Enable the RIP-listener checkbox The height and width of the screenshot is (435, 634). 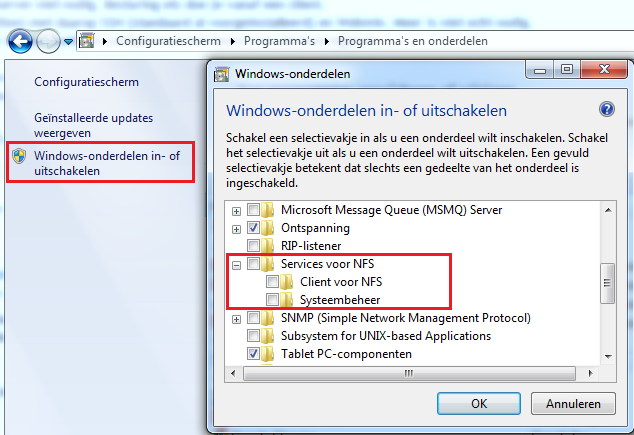[x=253, y=245]
